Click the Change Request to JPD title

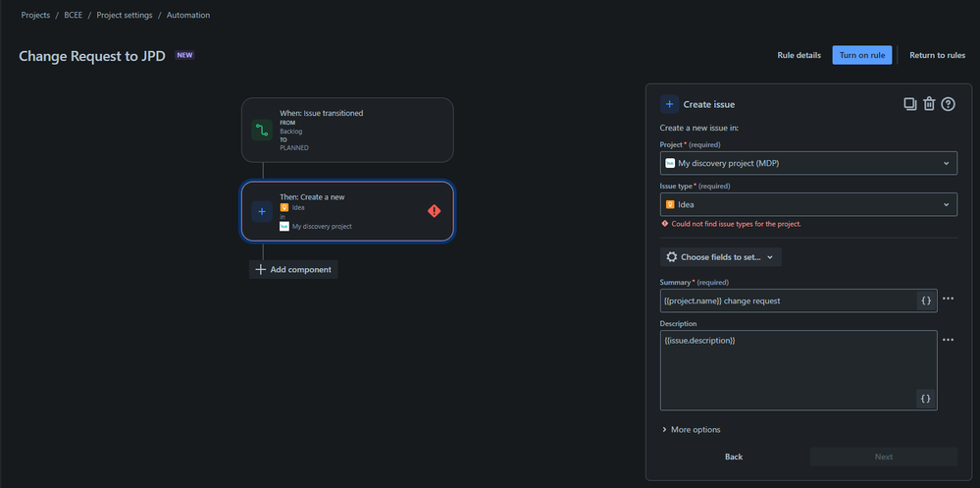tap(92, 56)
